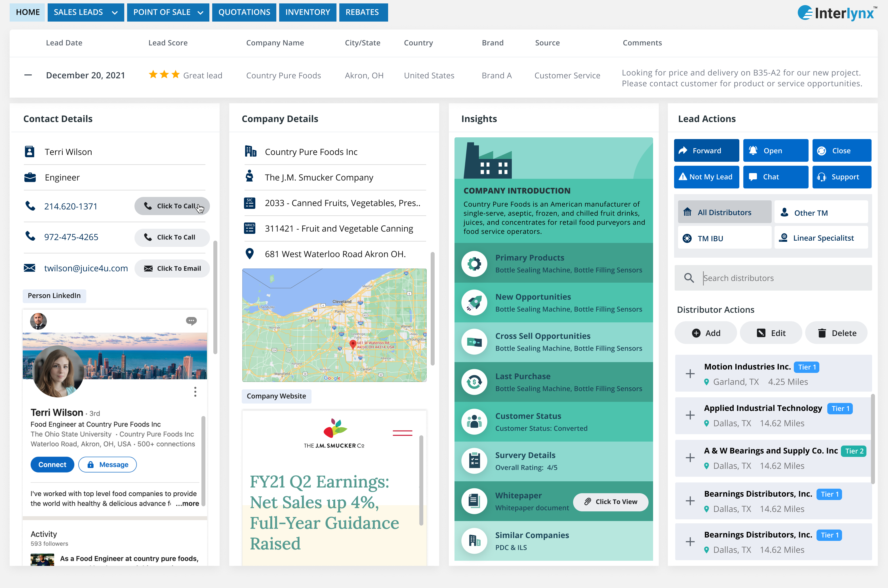The width and height of the screenshot is (888, 588).
Task: Click Whitepaper document icon
Action: [x=474, y=501]
